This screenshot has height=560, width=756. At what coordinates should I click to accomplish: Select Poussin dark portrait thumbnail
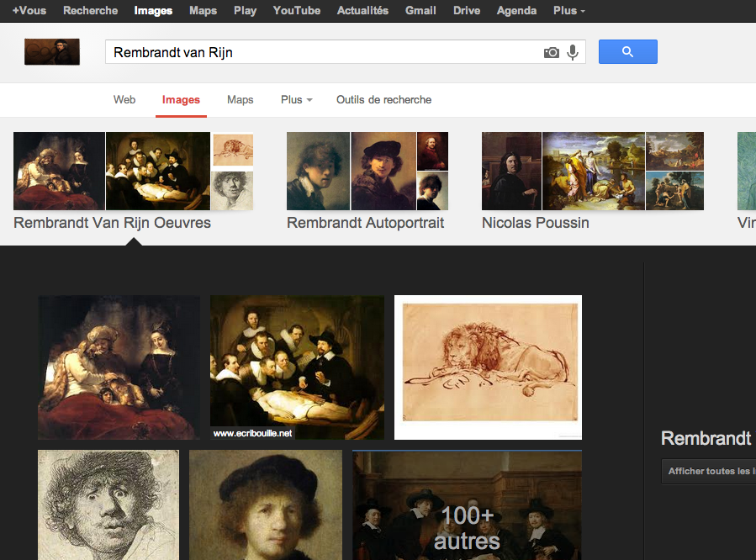click(x=511, y=171)
